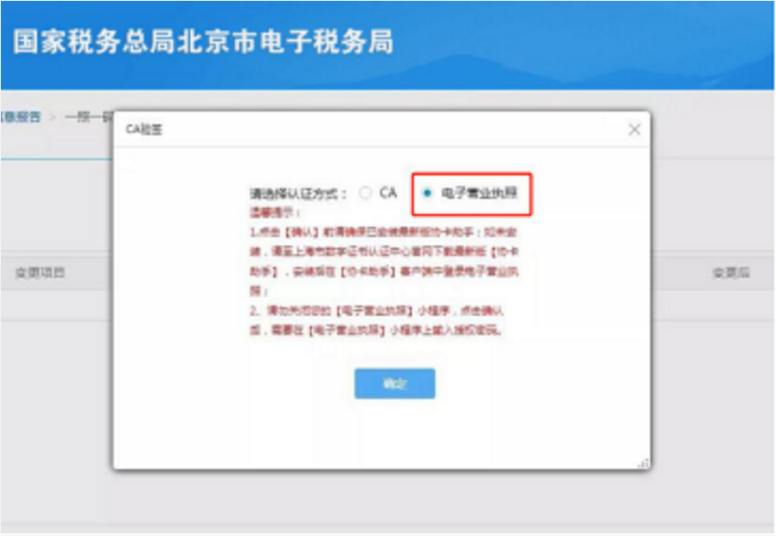Click the first red tip about 协卡助手
776x536 pixels.
click(384, 261)
